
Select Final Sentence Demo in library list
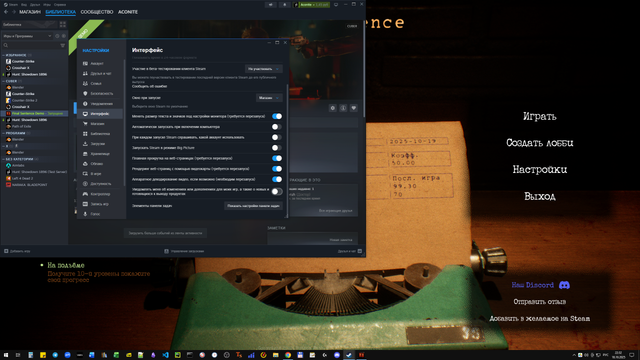pyautogui.click(x=34, y=113)
